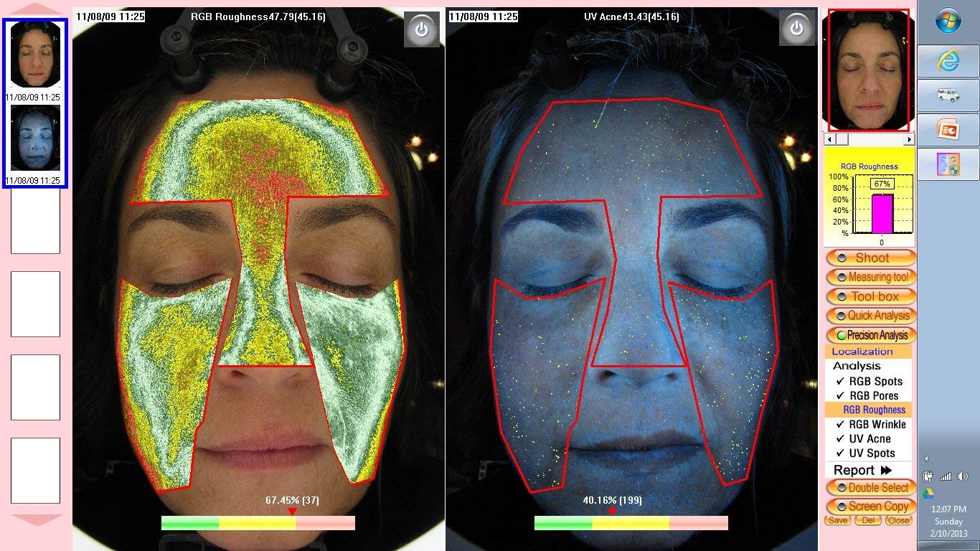Click the "RGB Roughness47.79(45.16)" title text
This screenshot has height=551, width=980.
(258, 17)
